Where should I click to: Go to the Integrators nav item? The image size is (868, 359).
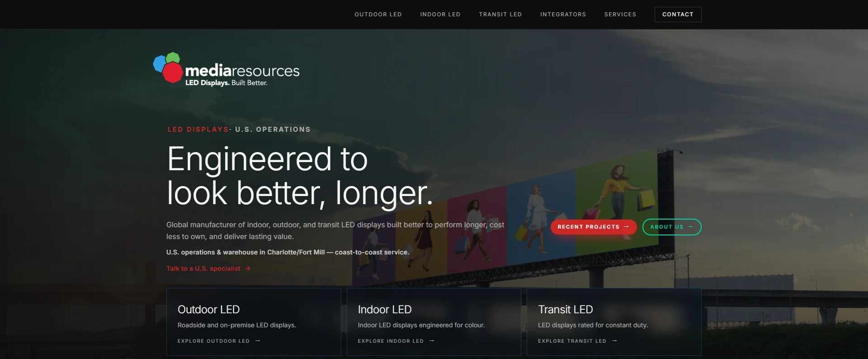(x=563, y=14)
